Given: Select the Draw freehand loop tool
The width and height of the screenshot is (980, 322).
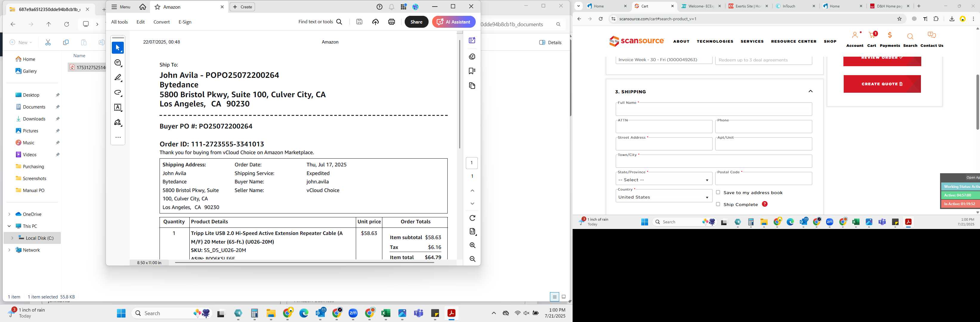Looking at the screenshot, I should point(118,93).
